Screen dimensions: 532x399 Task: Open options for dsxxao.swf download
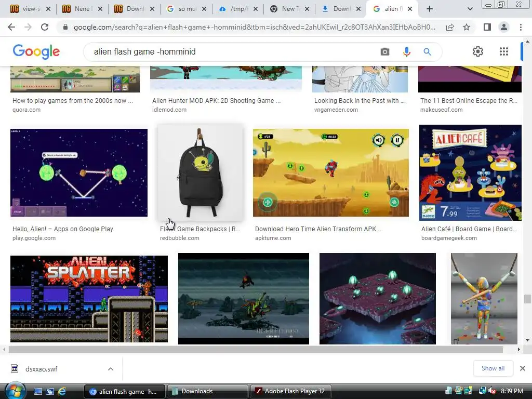tap(111, 369)
